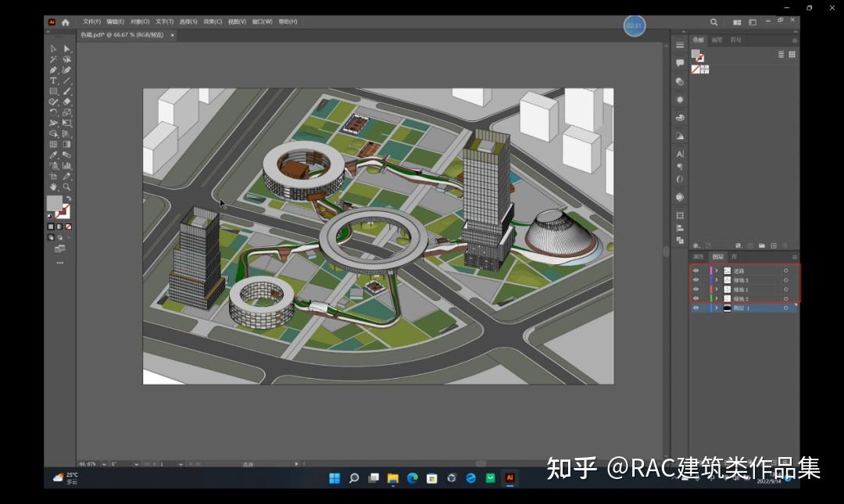The height and width of the screenshot is (504, 844).
Task: Expand the 绿地 1 layer contents
Action: (x=717, y=289)
